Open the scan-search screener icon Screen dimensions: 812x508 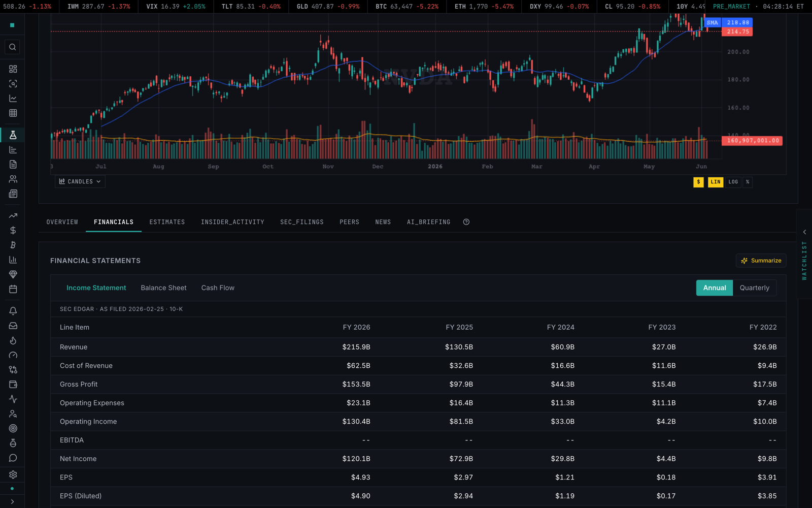click(x=13, y=84)
